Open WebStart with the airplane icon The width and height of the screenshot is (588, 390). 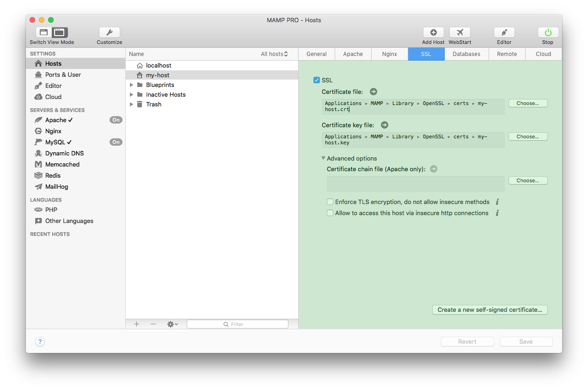459,32
